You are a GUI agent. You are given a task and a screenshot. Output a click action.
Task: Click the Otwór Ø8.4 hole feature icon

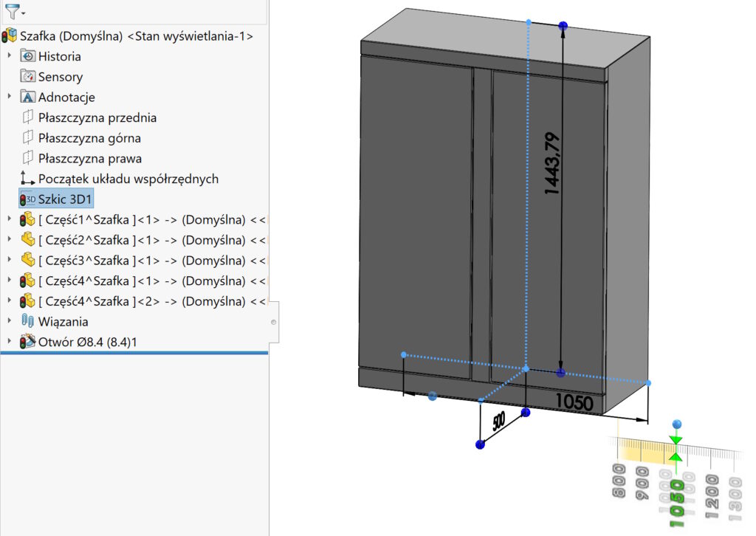[x=28, y=342]
